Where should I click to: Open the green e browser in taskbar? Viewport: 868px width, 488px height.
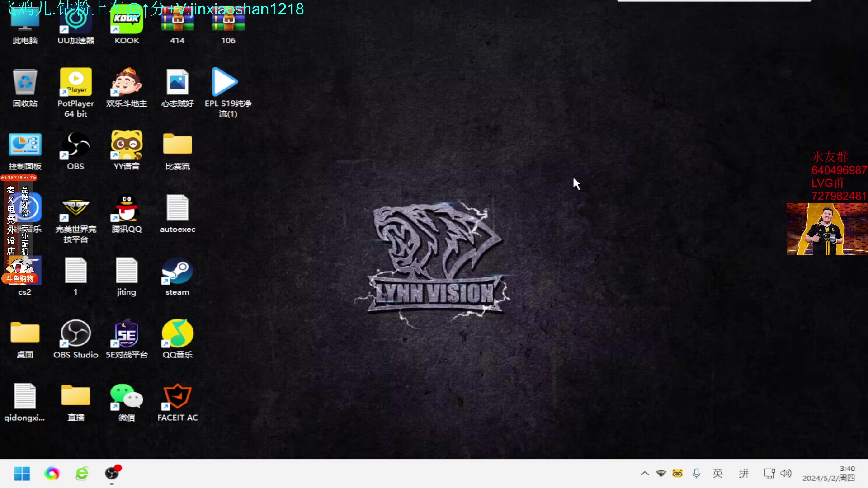pyautogui.click(x=82, y=474)
